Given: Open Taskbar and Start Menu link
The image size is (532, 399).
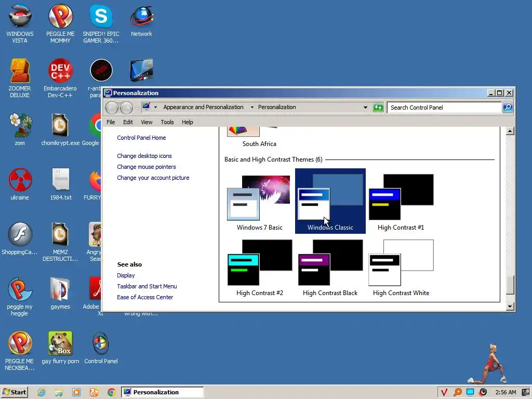Looking at the screenshot, I should tap(147, 286).
